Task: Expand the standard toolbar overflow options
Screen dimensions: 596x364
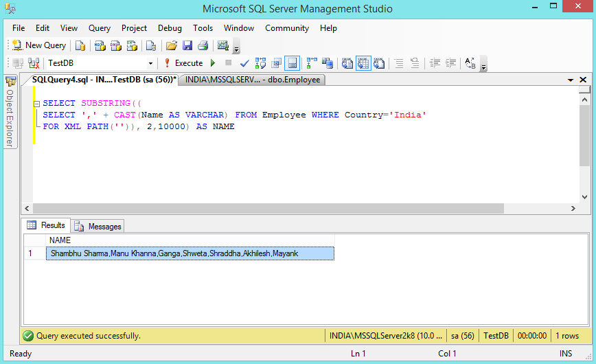Action: click(236, 46)
